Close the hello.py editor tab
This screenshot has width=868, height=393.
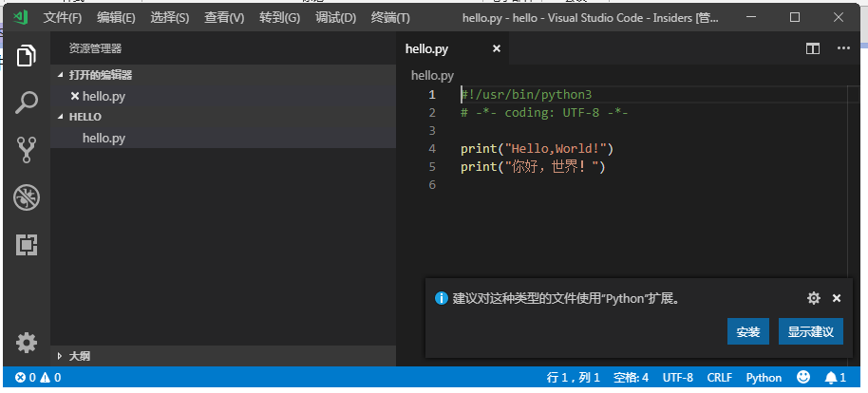click(x=497, y=48)
